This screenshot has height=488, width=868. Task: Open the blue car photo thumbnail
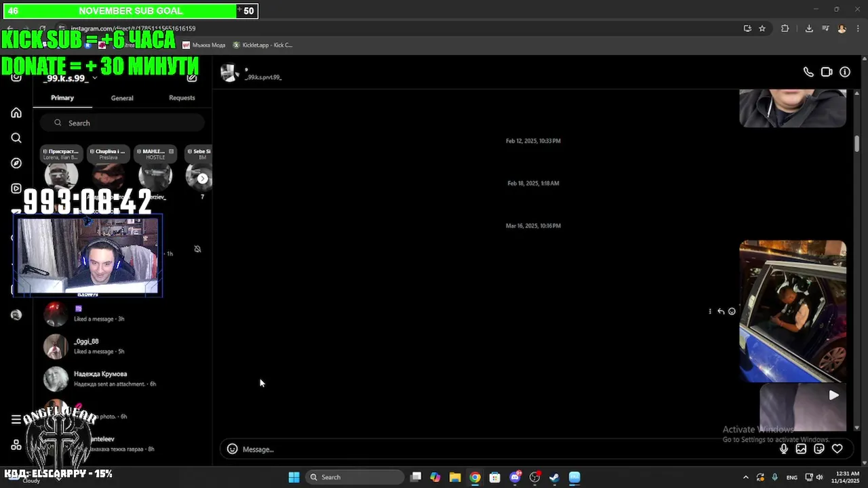tap(793, 311)
